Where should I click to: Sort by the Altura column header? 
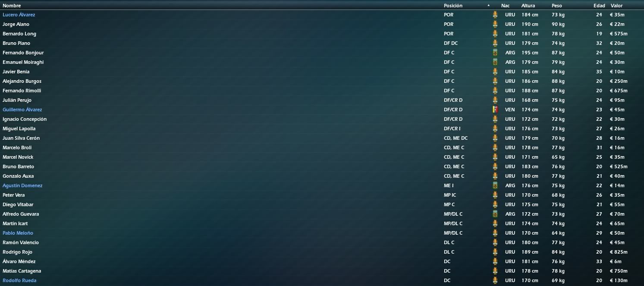pyautogui.click(x=528, y=6)
